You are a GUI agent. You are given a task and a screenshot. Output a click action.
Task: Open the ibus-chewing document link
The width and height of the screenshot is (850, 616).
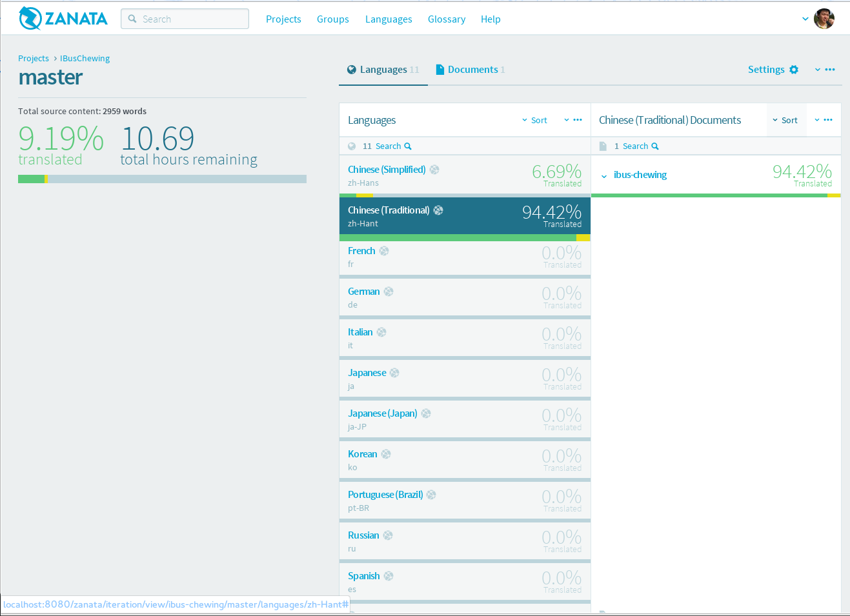click(x=640, y=174)
